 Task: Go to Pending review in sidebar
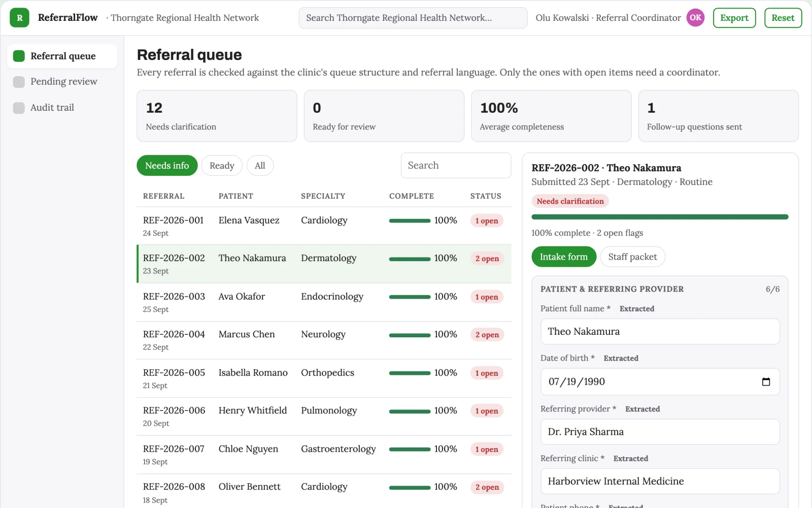click(x=62, y=82)
